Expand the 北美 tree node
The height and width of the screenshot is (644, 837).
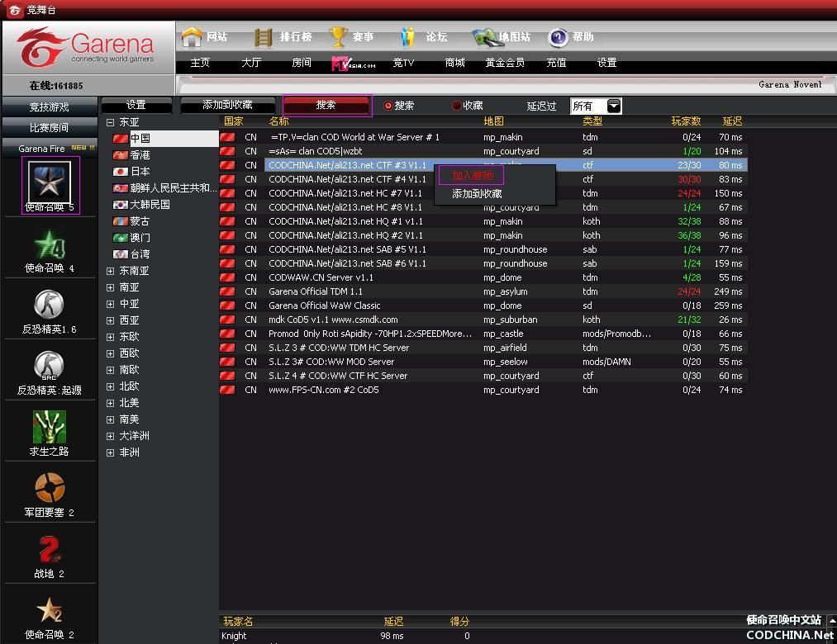click(110, 404)
